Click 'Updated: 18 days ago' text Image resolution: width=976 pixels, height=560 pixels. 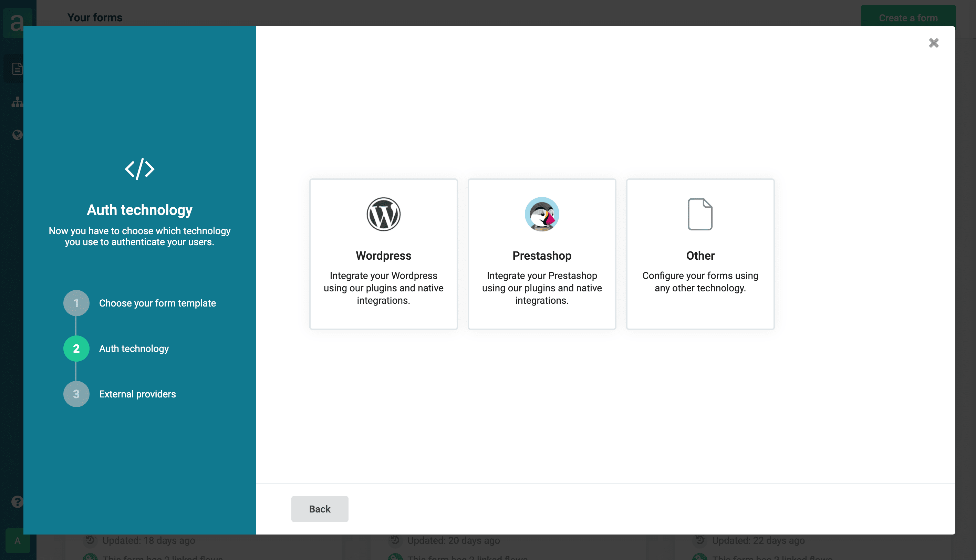[x=148, y=540]
